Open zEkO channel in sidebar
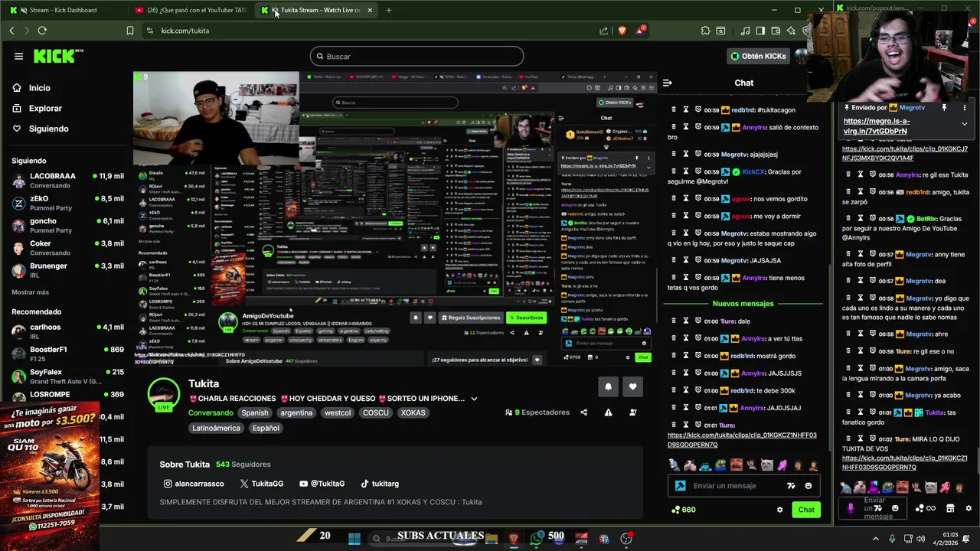980x551 pixels. point(67,203)
